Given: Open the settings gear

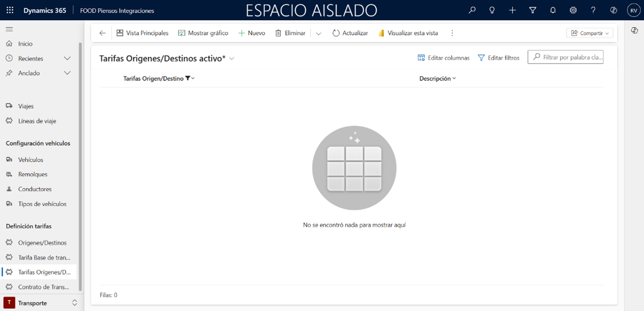Looking at the screenshot, I should pyautogui.click(x=573, y=10).
